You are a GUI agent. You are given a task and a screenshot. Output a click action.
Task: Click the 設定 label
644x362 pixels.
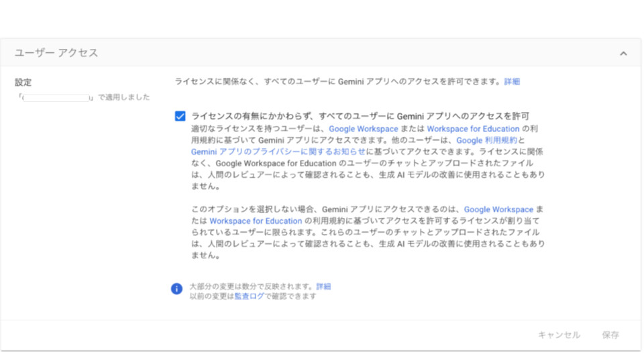23,82
